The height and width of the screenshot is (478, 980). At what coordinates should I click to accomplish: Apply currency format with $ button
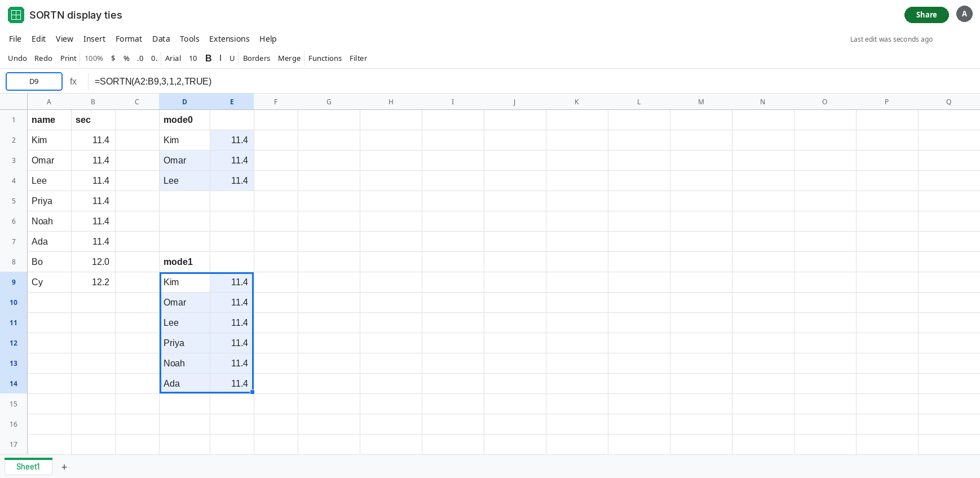(113, 58)
